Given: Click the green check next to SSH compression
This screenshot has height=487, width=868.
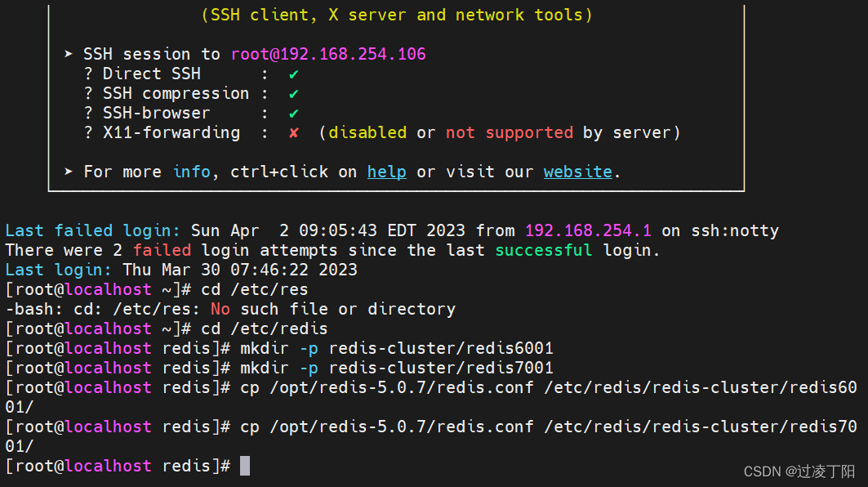Looking at the screenshot, I should tap(293, 94).
